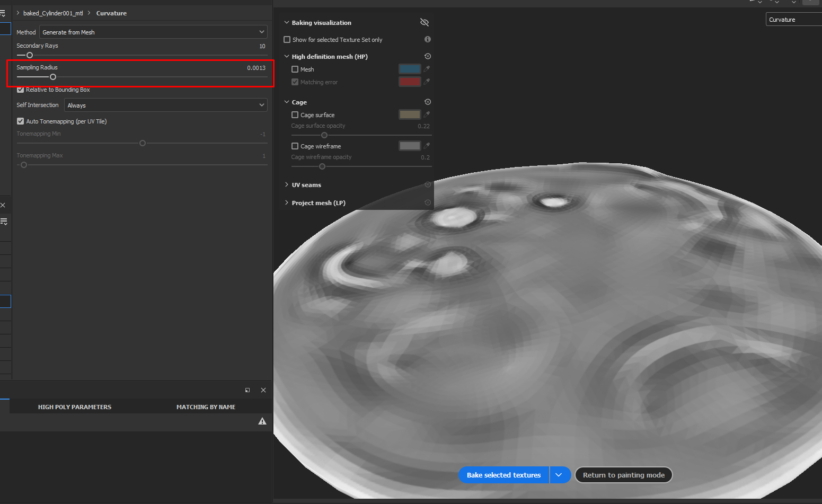Pick Mesh color with the eyedropper
This screenshot has width=822, height=504.
pyautogui.click(x=428, y=68)
